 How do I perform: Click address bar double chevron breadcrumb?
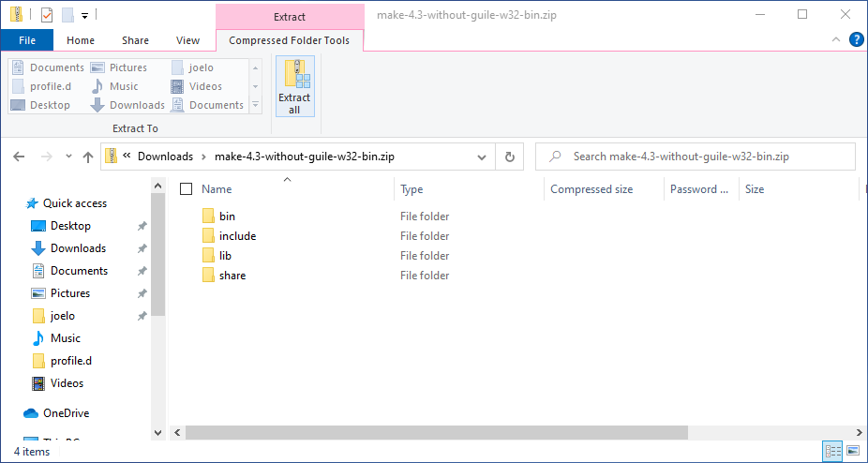click(127, 157)
